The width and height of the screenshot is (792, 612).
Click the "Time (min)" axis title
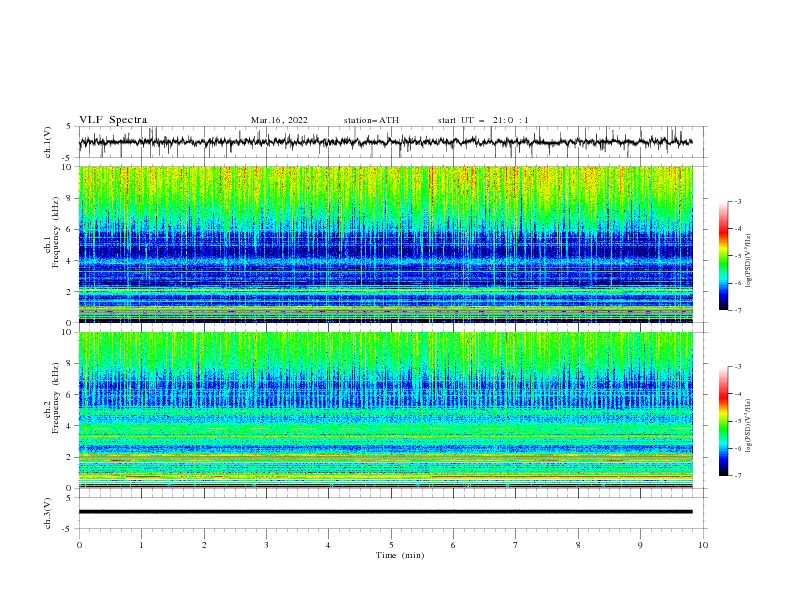point(400,555)
